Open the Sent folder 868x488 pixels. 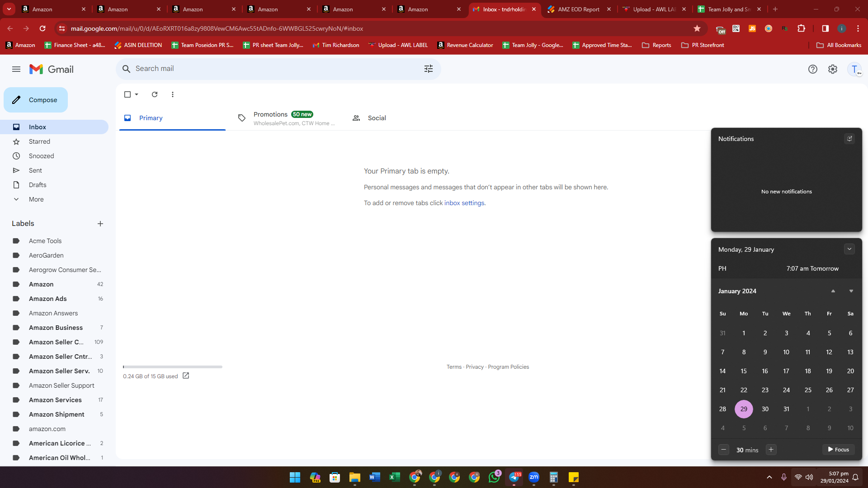[54, 170]
